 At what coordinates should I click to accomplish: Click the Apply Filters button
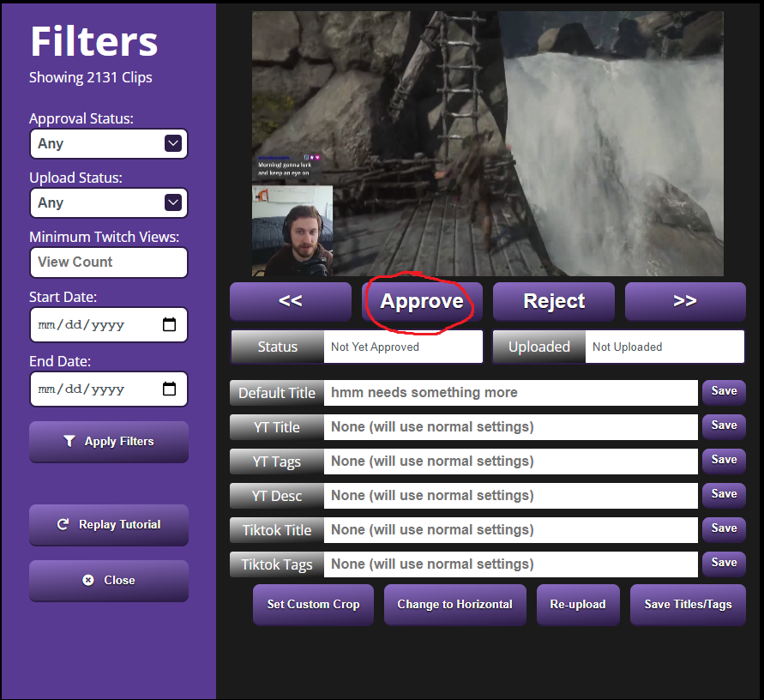tap(109, 442)
